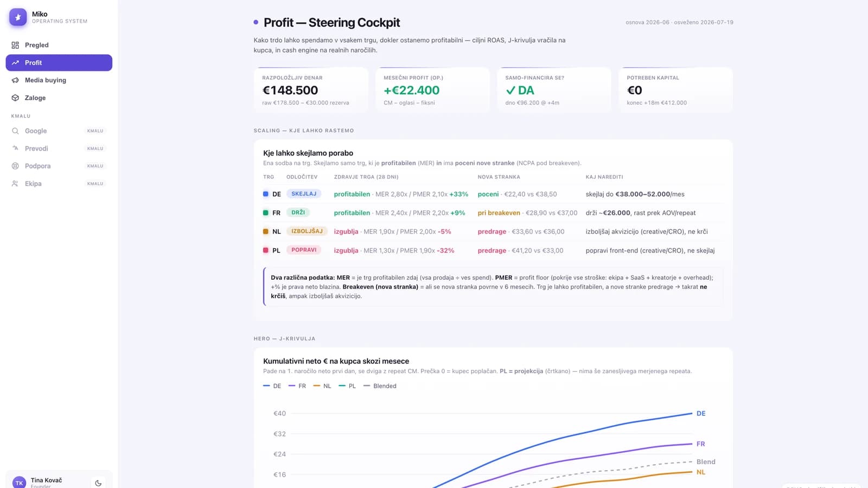Click the Podpora lifebuoy icon
868x488 pixels.
[15, 166]
